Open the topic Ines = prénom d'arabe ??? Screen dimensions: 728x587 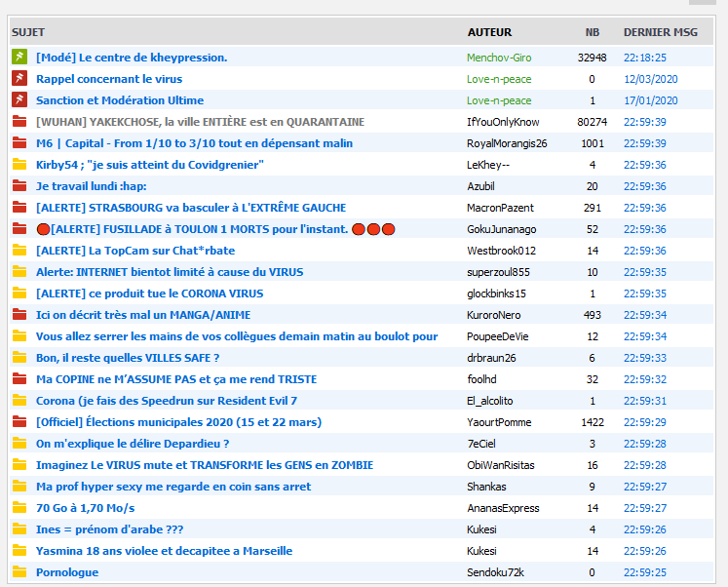pos(109,529)
